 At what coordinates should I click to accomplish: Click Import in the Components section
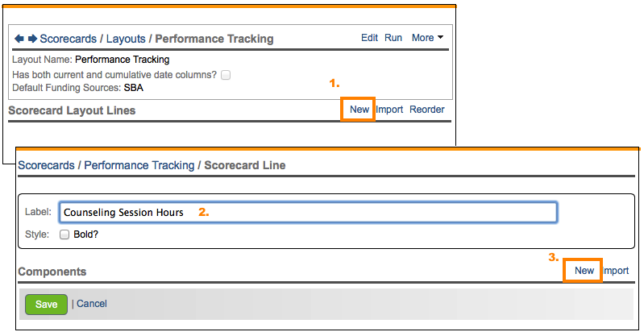[617, 271]
